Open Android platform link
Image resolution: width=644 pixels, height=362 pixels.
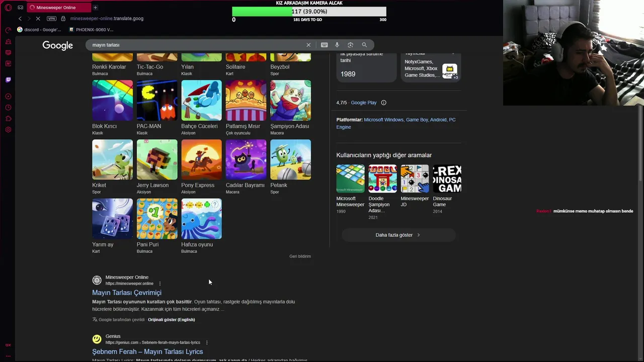click(x=438, y=120)
